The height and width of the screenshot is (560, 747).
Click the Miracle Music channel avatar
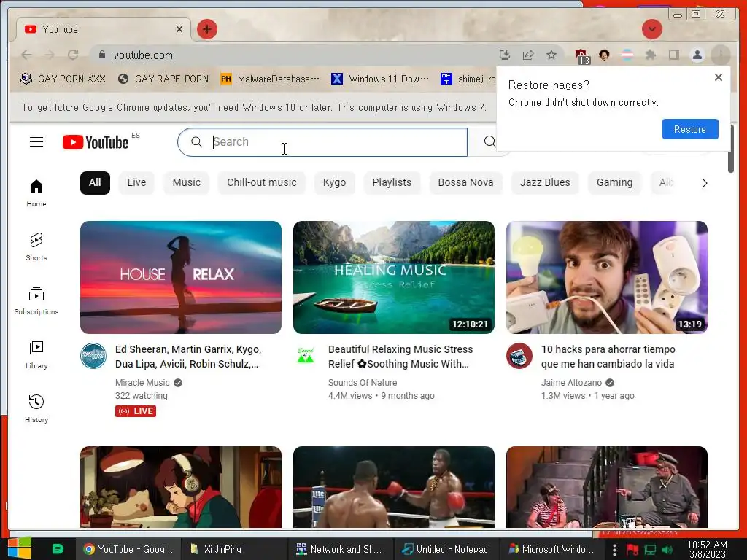point(93,356)
